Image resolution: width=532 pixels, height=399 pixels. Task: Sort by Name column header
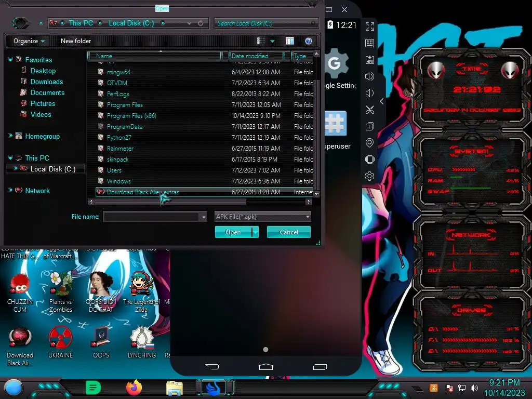[x=154, y=56]
